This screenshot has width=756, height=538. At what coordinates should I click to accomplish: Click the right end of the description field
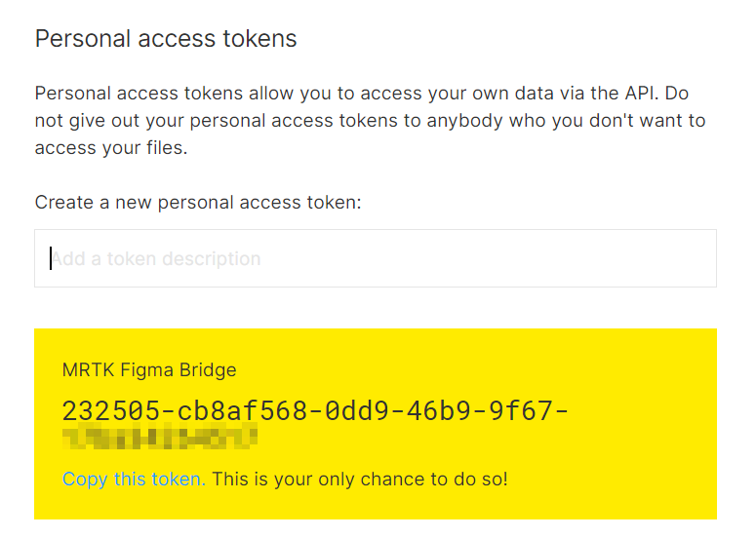(x=697, y=258)
